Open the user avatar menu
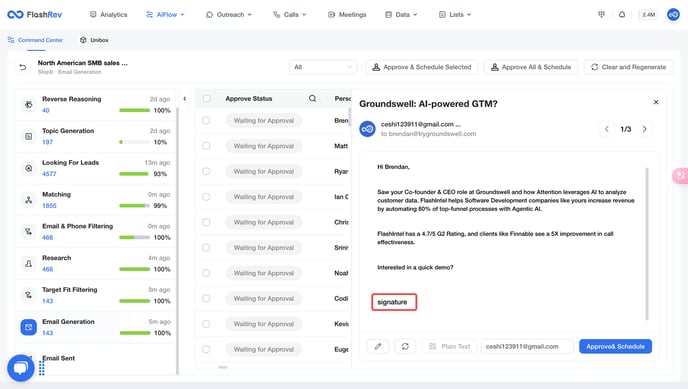This screenshot has height=389, width=688. 673,14
